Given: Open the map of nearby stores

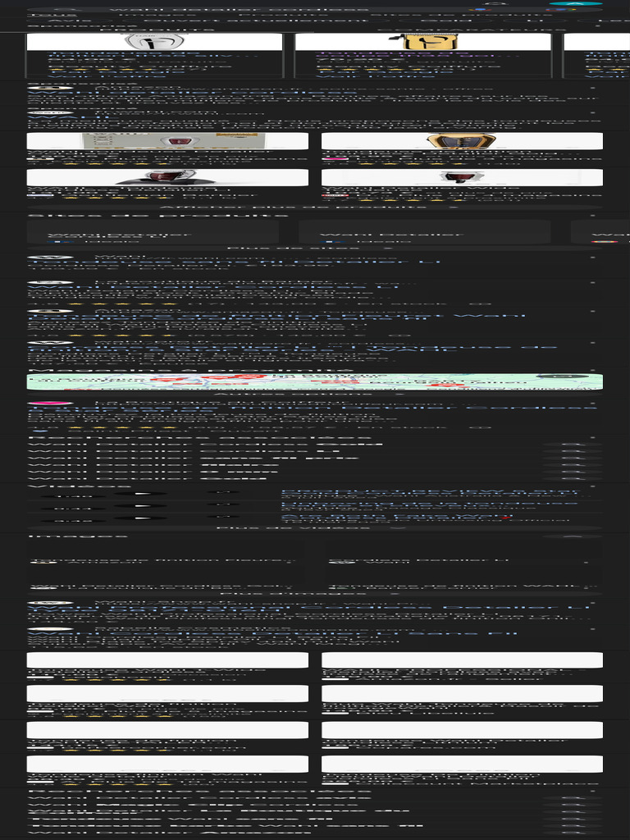Looking at the screenshot, I should (315, 382).
